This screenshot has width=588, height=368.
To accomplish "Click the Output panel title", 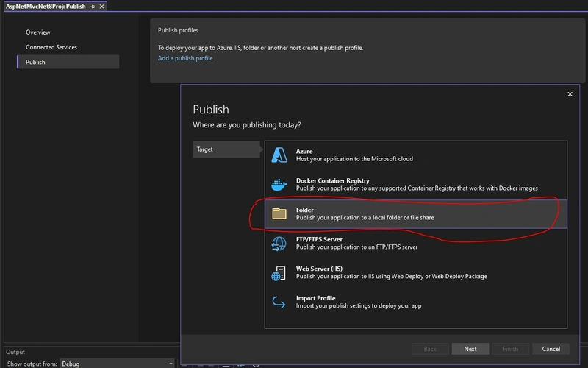I will (15, 352).
